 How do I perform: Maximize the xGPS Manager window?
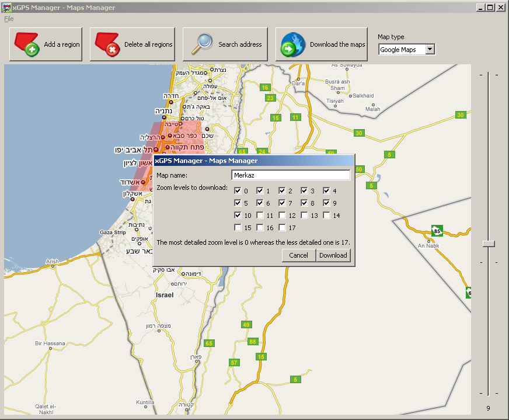pyautogui.click(x=490, y=7)
